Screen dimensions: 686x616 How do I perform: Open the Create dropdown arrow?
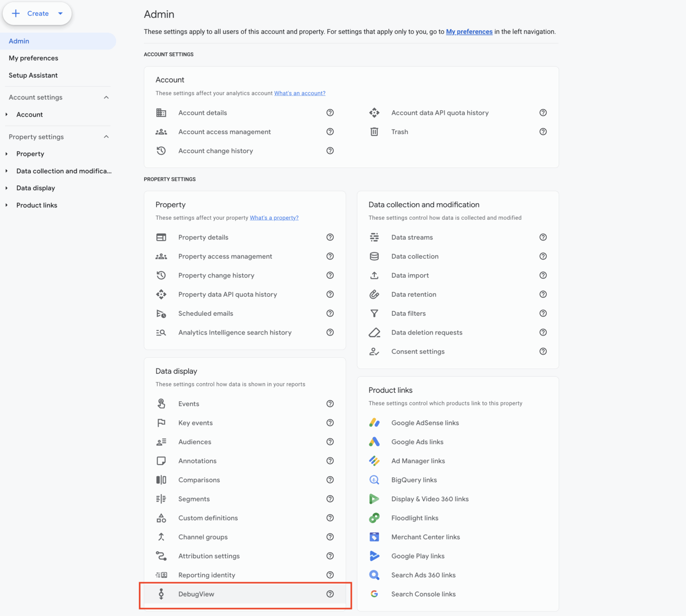(x=60, y=13)
